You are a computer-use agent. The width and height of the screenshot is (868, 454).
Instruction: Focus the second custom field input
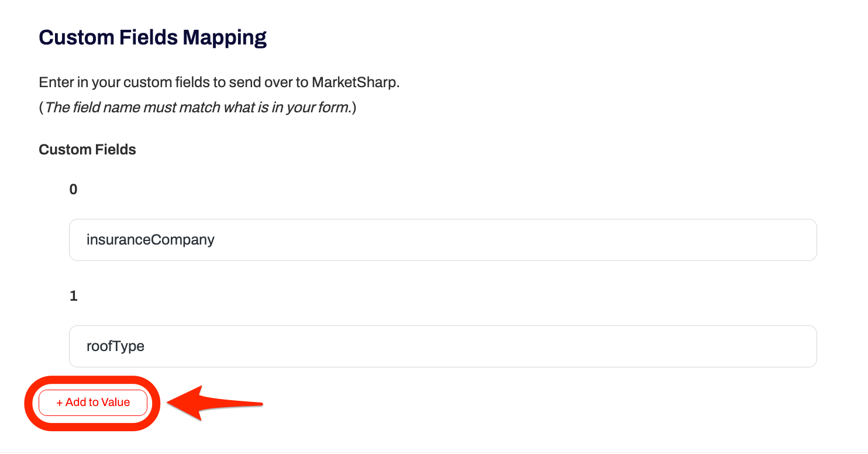tap(409, 346)
